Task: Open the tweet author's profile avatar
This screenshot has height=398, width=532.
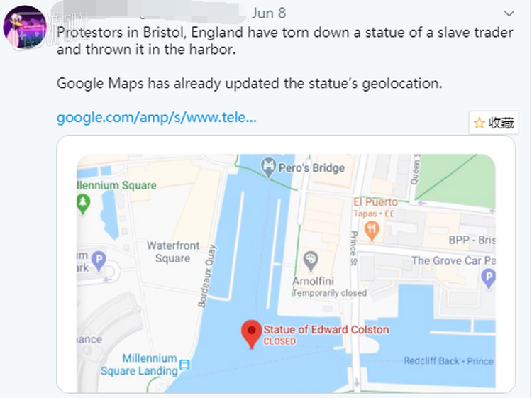Action: (x=26, y=27)
